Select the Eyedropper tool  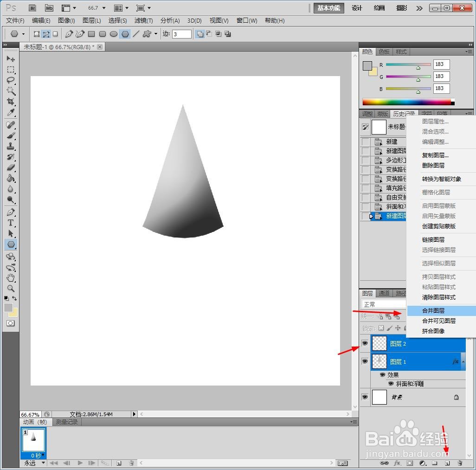pos(11,112)
